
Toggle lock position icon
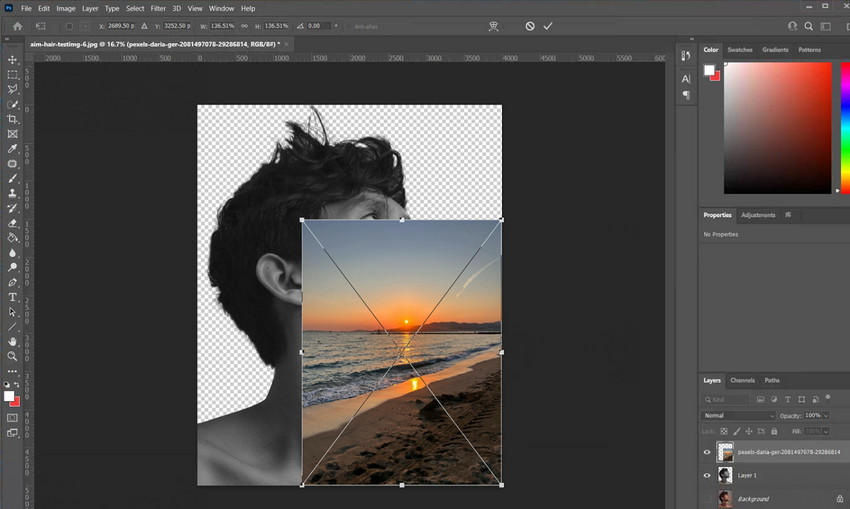click(749, 431)
